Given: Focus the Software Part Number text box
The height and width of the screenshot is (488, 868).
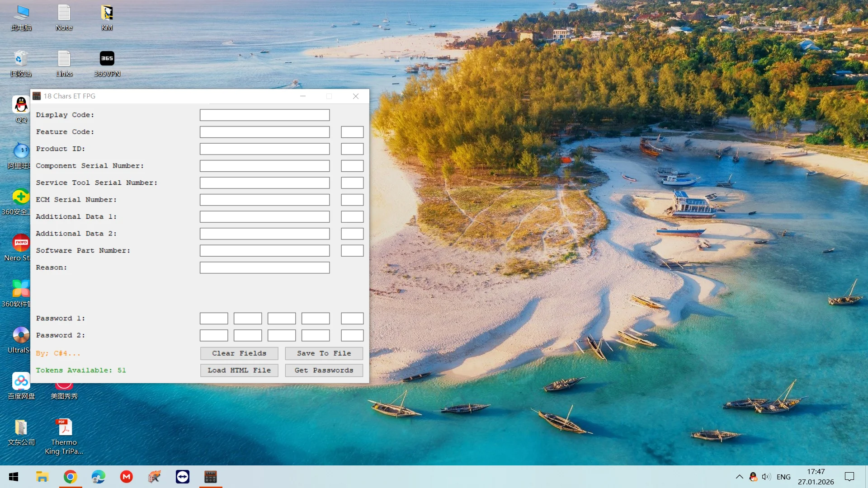Looking at the screenshot, I should pyautogui.click(x=265, y=251).
